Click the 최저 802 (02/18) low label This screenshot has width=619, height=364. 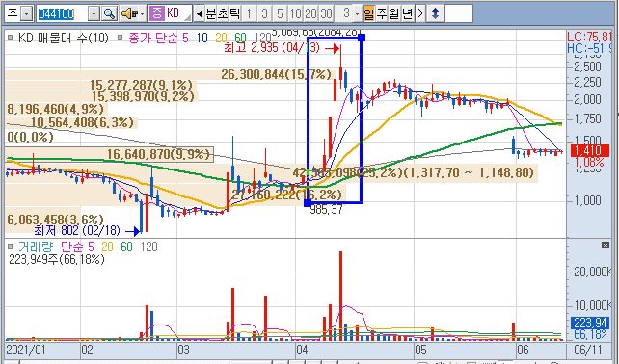coord(77,230)
